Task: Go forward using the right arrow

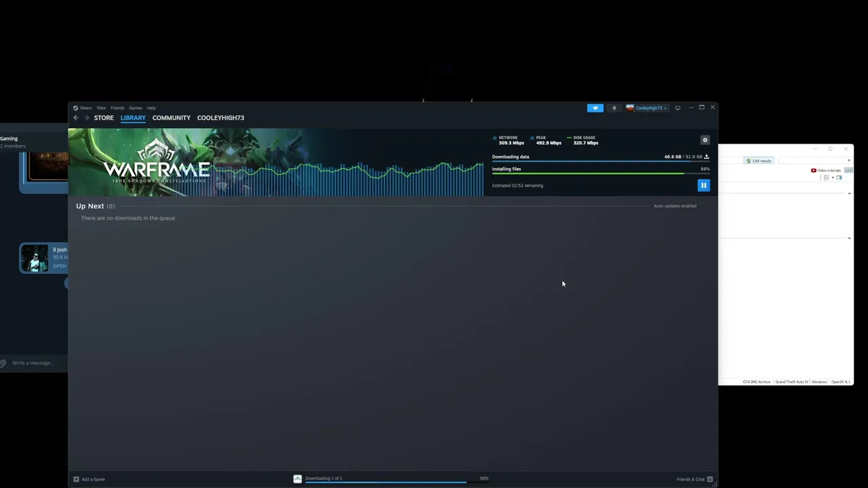Action: tap(86, 118)
